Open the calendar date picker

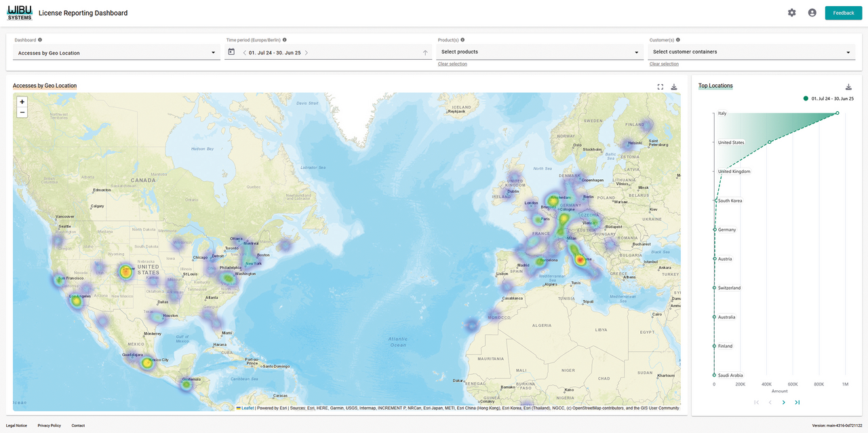pos(231,51)
